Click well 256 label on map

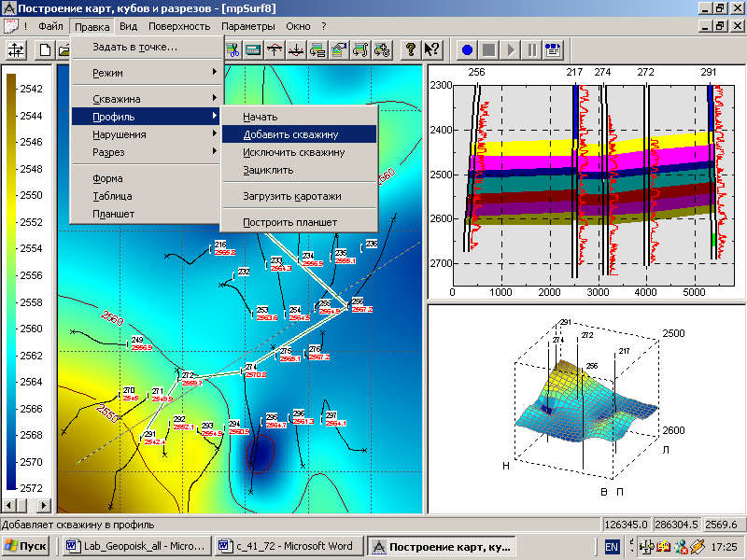358,301
